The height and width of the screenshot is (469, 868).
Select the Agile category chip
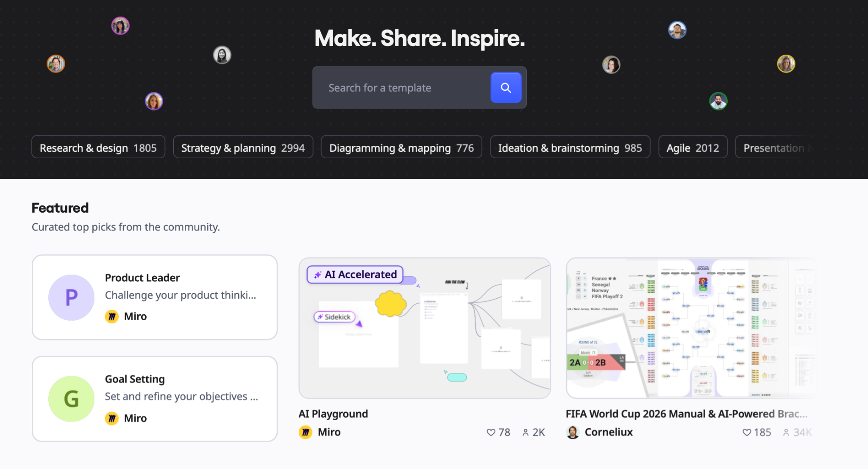[693, 147]
